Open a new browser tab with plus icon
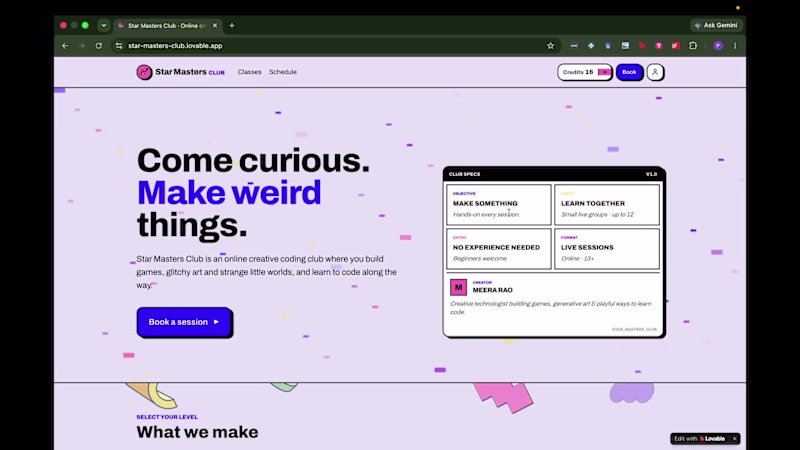Viewport: 800px width, 450px height. (232, 26)
